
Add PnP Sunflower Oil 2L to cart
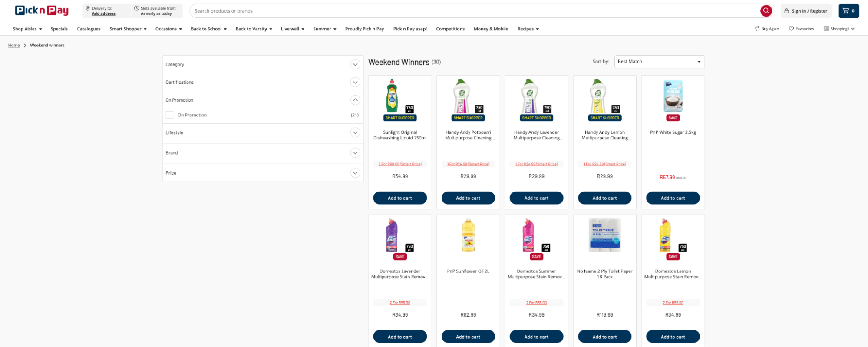point(468,337)
